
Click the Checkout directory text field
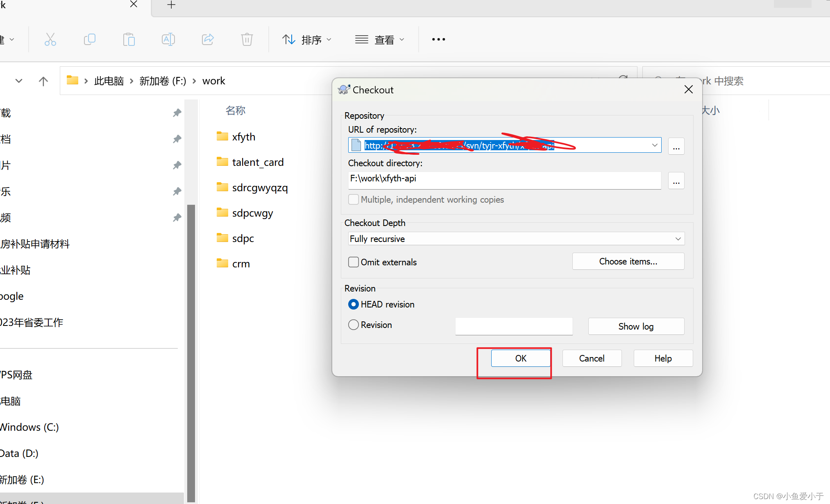point(504,181)
